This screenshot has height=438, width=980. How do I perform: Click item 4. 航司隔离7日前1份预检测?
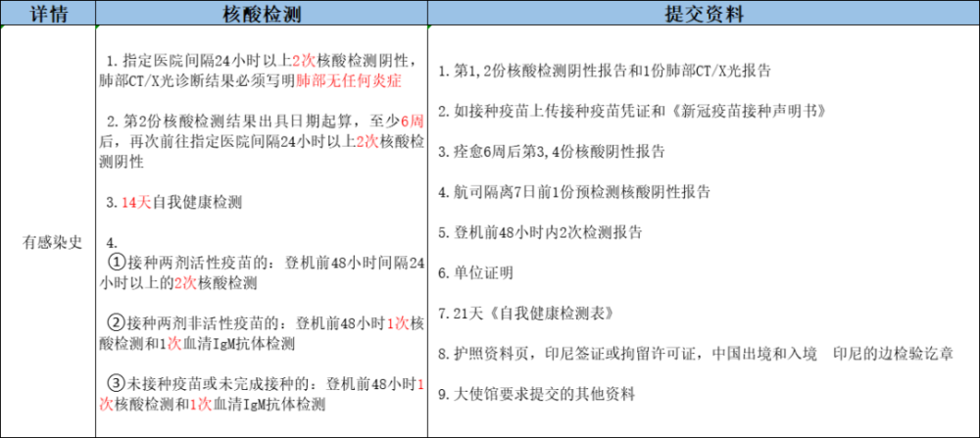tap(573, 192)
